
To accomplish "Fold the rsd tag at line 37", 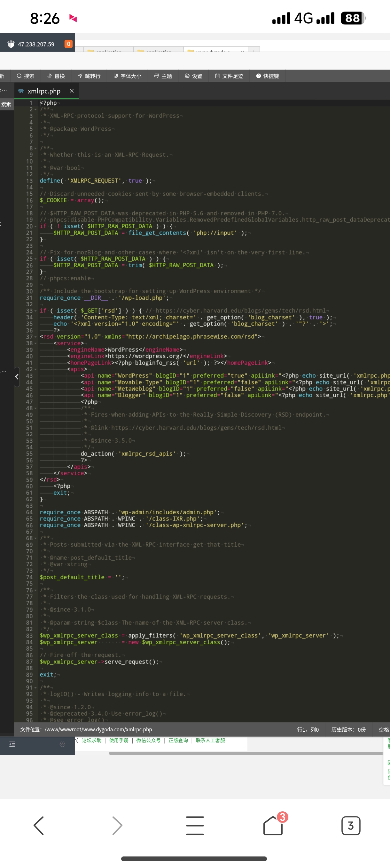I will tap(35, 337).
